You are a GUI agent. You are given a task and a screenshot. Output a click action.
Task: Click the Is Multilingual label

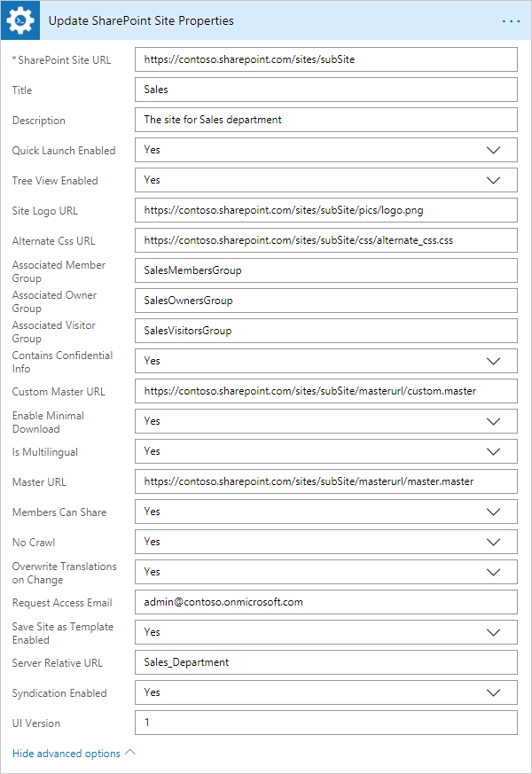[x=45, y=452]
